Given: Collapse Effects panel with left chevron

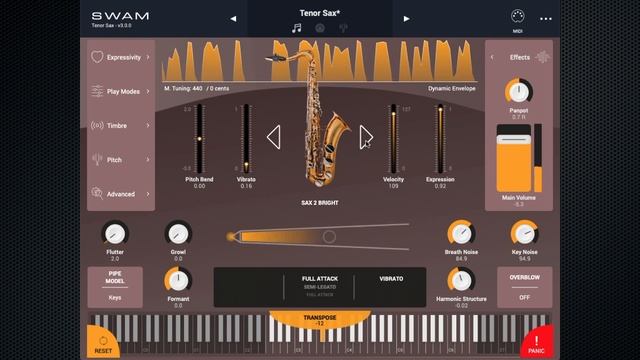Looking at the screenshot, I should pyautogui.click(x=492, y=57).
